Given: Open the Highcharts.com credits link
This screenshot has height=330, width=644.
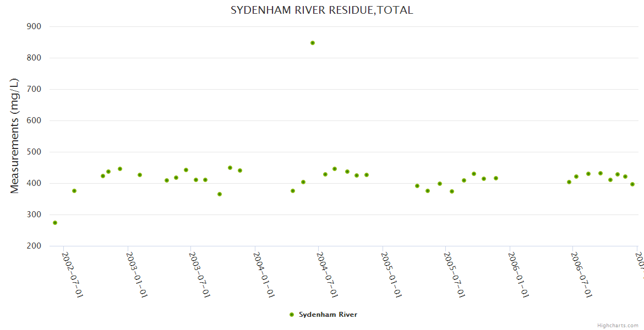Looking at the screenshot, I should 618,326.
